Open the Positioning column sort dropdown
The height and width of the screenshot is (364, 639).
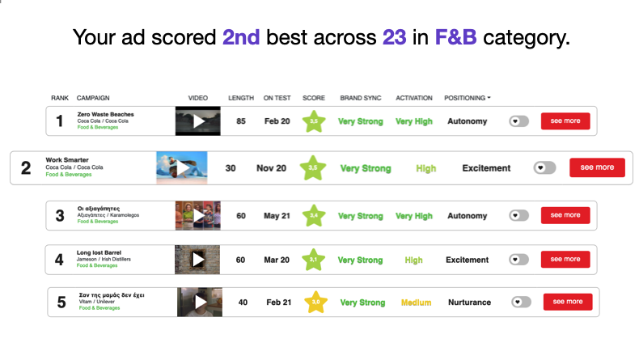468,98
